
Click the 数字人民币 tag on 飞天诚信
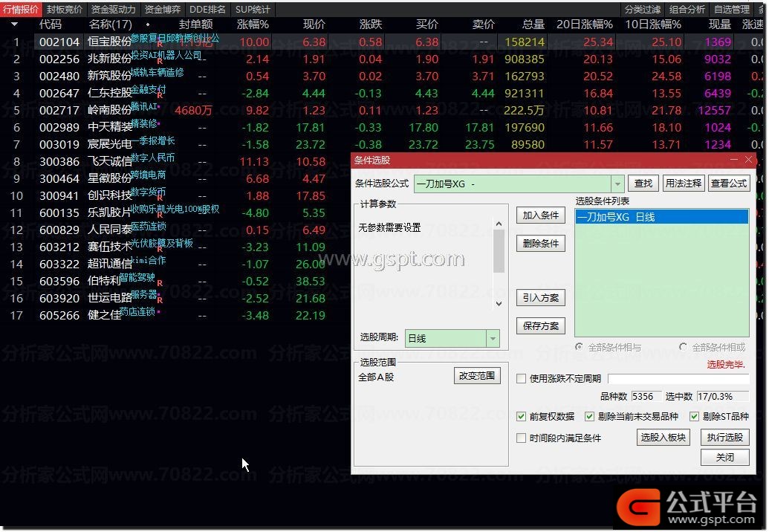coord(153,158)
